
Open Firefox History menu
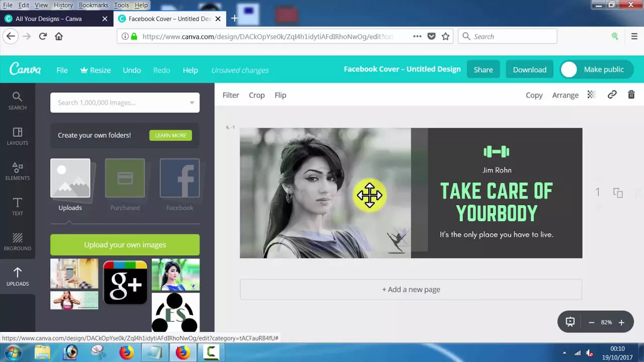pyautogui.click(x=63, y=5)
